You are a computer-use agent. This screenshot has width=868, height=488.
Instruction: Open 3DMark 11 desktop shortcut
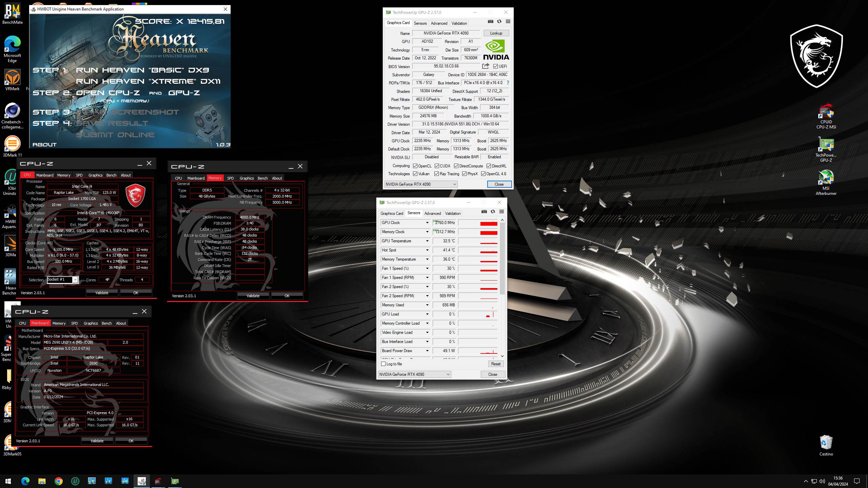[x=13, y=146]
